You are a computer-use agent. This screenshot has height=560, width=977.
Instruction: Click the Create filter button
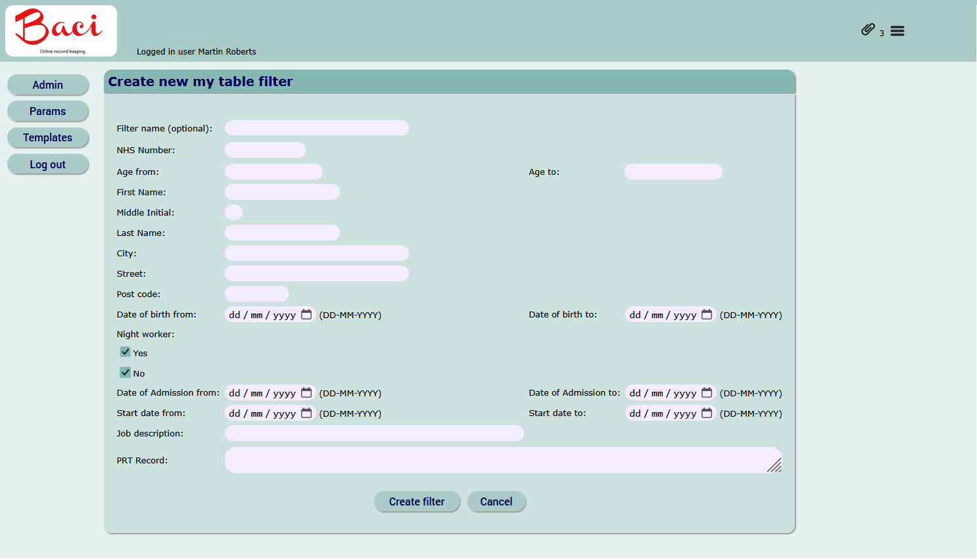click(417, 501)
